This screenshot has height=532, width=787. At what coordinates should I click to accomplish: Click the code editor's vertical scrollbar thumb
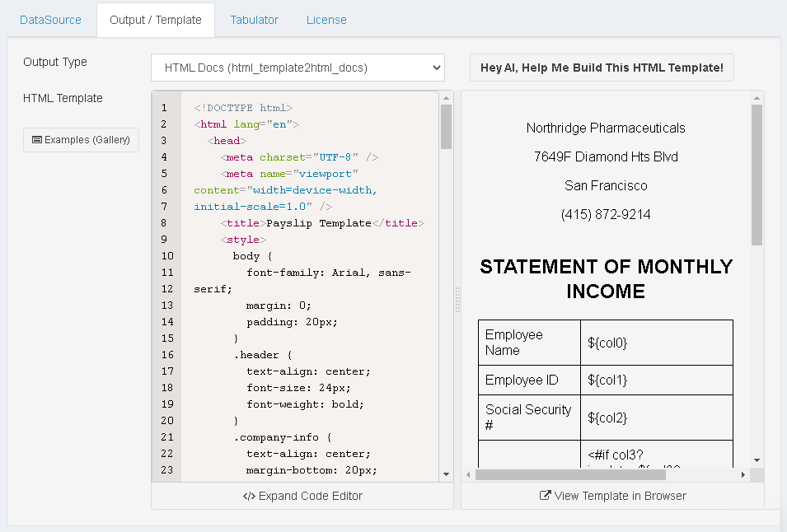click(x=446, y=126)
